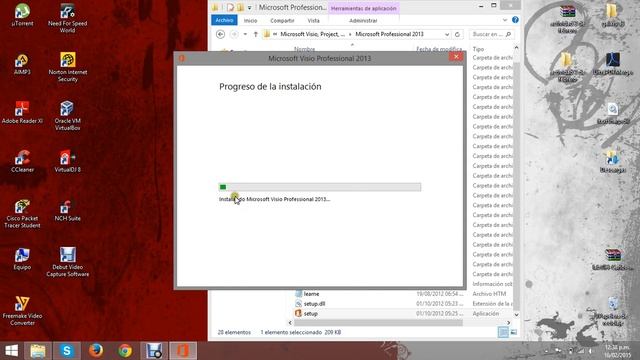
Task: Click the Microsoft Visio, Project breadcrumb
Action: [x=312, y=34]
